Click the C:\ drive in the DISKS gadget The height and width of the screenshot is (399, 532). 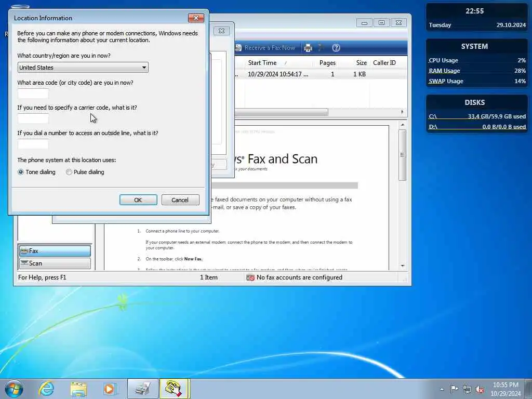(x=476, y=116)
